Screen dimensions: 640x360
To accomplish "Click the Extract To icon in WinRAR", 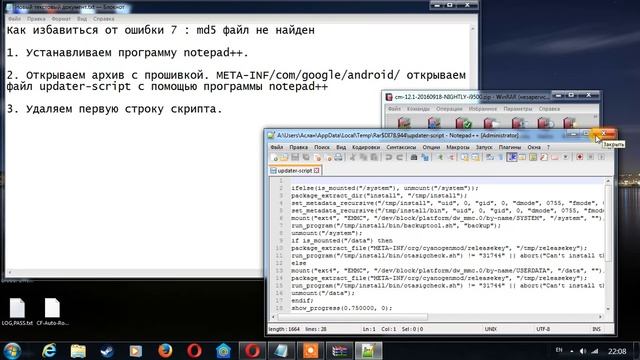I will click(434, 122).
